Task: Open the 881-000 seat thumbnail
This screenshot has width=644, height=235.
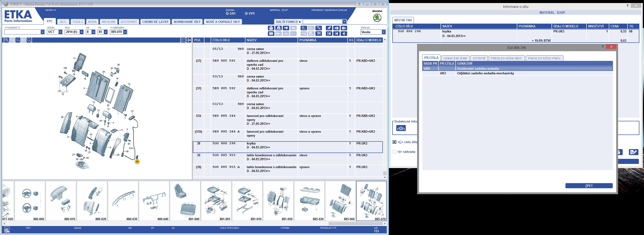Action: click(185, 201)
